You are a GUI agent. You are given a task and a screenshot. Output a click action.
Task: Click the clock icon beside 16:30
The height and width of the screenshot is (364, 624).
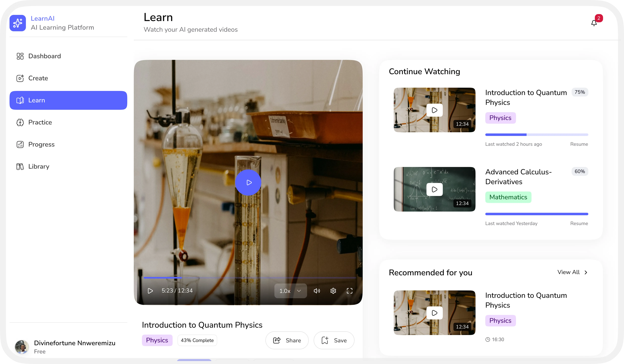488,340
